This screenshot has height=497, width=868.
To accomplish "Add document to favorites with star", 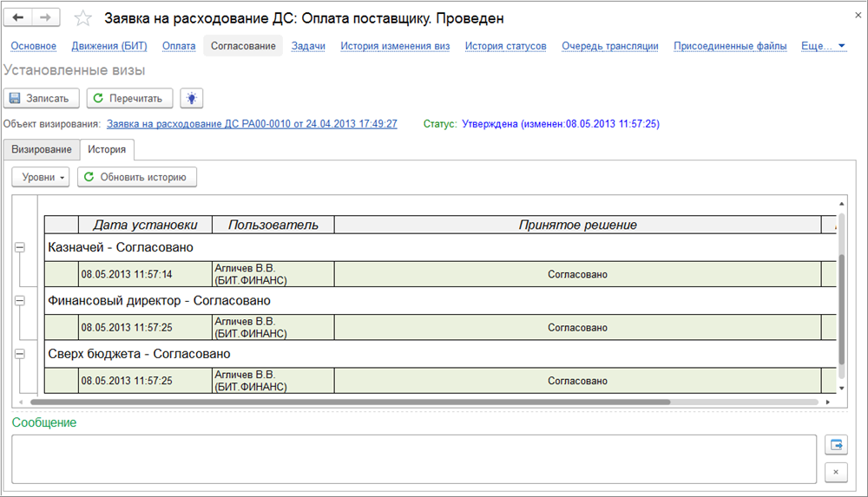I will coord(82,18).
